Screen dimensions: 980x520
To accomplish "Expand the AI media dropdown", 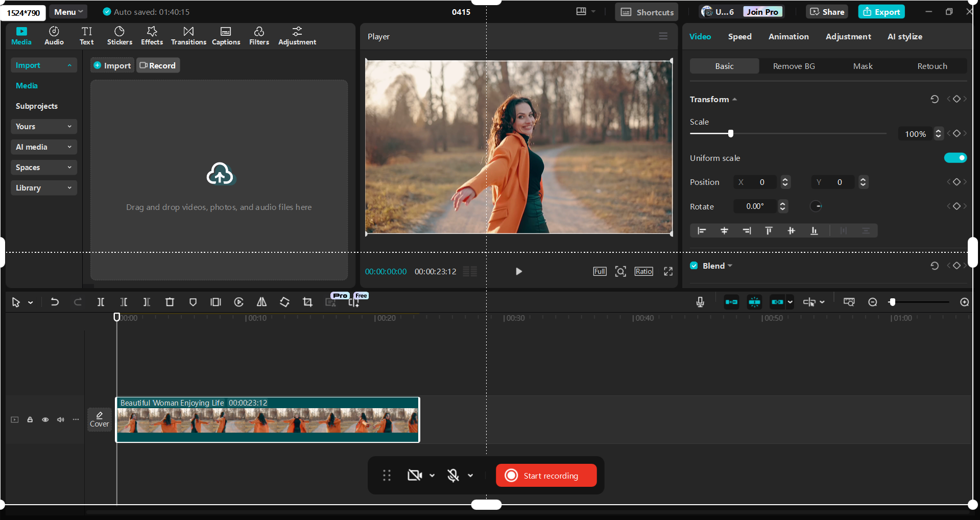I will coord(43,147).
